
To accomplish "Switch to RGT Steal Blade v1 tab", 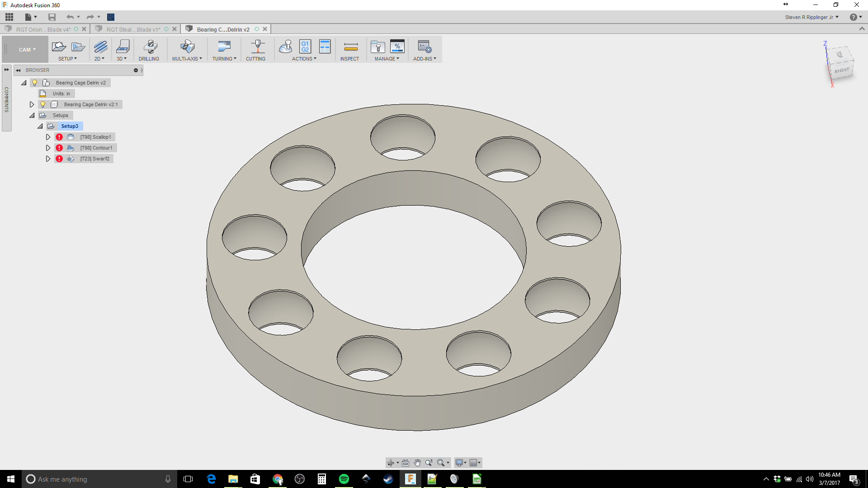I will point(133,29).
